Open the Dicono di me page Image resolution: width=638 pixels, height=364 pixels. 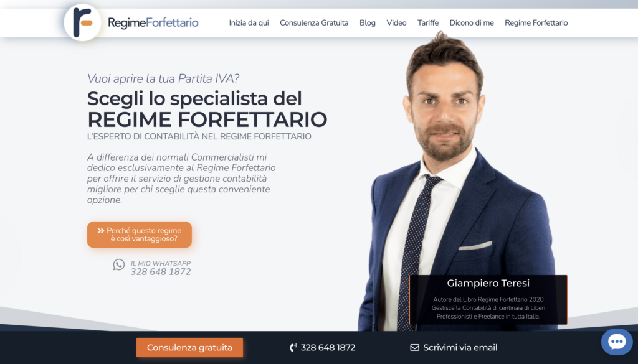tap(472, 23)
